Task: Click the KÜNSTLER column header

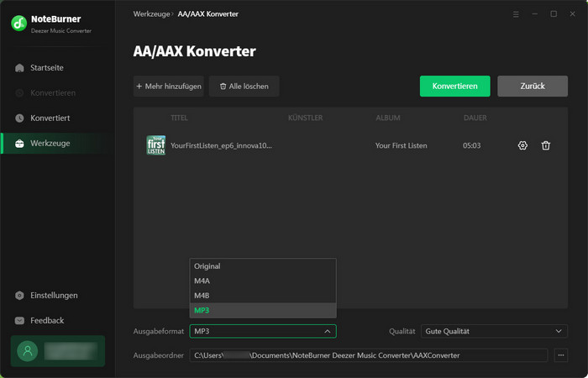Action: click(305, 118)
